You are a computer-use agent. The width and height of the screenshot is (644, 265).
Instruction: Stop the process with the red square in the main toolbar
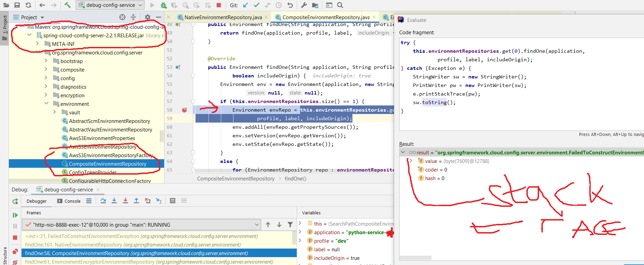(219, 5)
